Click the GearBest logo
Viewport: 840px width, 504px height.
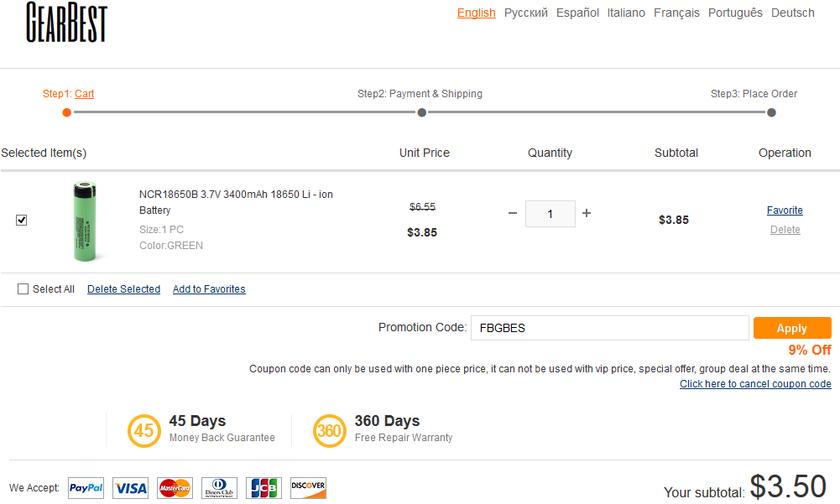click(x=66, y=22)
